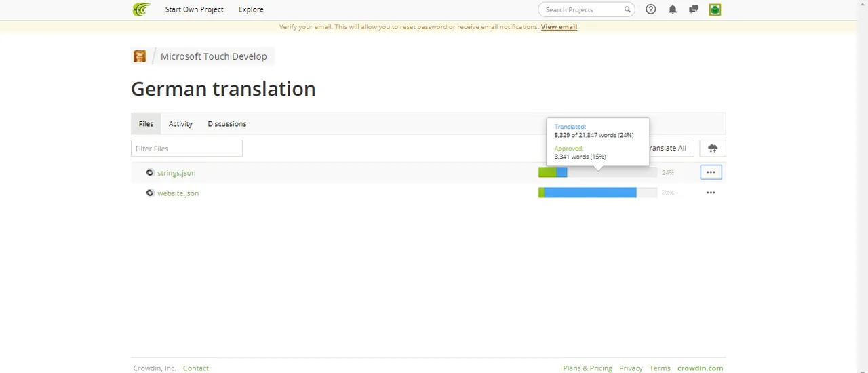Click the strings.json file type icon

150,172
